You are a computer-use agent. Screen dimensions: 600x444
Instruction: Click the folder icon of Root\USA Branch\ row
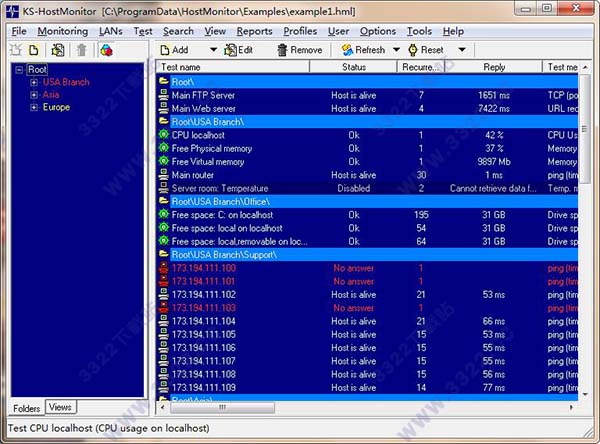(164, 121)
